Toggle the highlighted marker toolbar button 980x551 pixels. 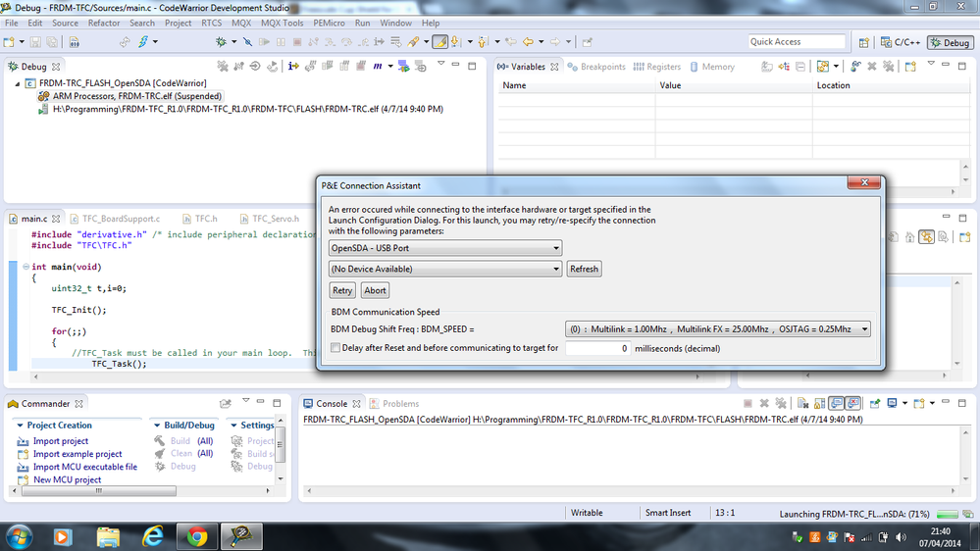pyautogui.click(x=440, y=42)
